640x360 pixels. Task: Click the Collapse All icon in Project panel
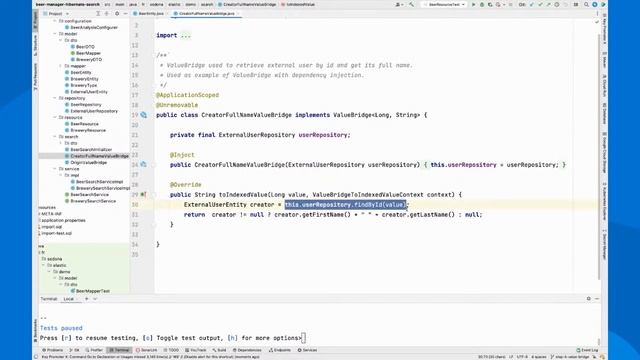click(107, 13)
